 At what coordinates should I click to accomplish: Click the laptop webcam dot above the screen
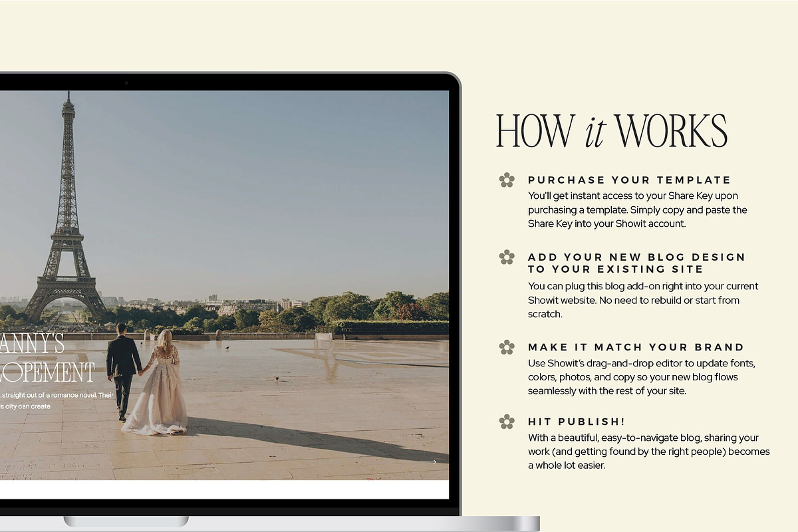coord(126,82)
